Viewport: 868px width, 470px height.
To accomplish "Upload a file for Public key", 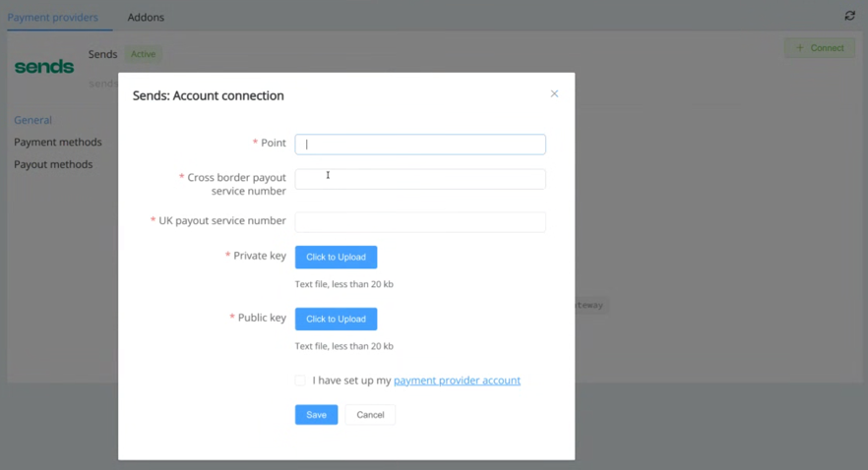I will click(x=336, y=319).
